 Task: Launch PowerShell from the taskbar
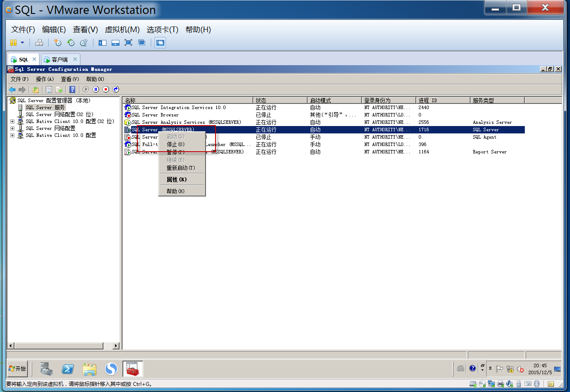tap(68, 369)
